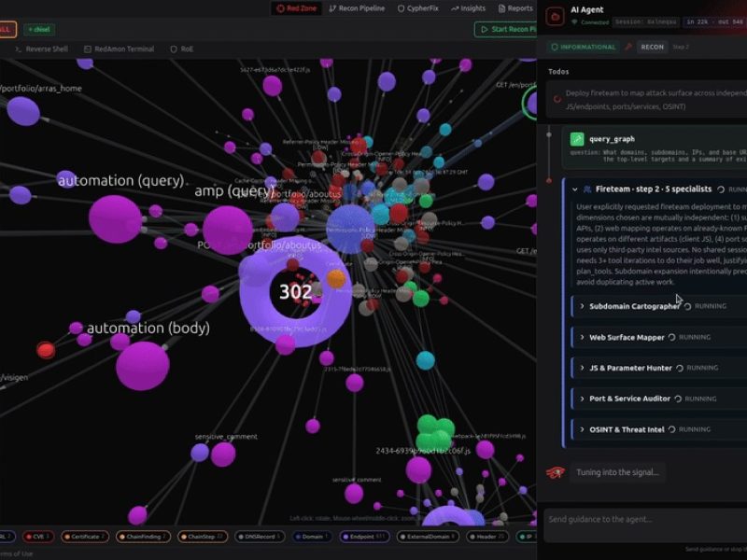Select the automation (body) node
The image size is (747, 560).
[x=143, y=366]
